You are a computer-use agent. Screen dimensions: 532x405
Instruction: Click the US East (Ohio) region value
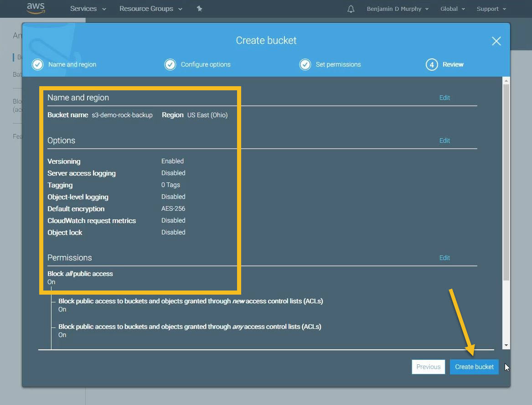click(x=207, y=115)
